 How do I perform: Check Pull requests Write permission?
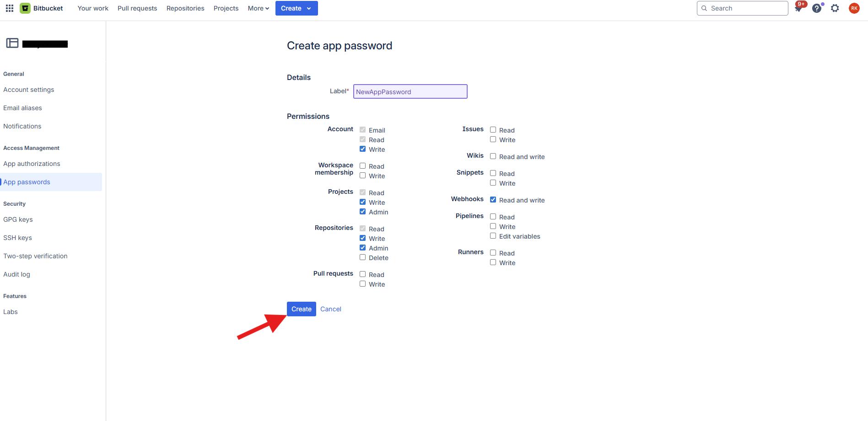coord(362,284)
